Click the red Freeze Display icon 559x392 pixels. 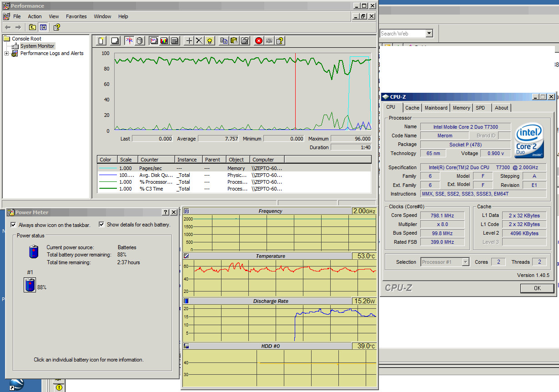[259, 40]
